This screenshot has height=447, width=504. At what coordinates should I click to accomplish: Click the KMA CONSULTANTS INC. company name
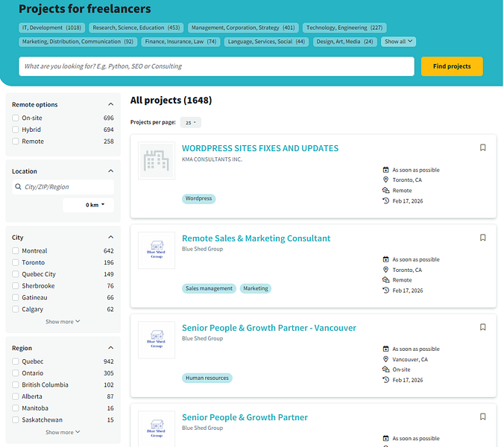(212, 159)
